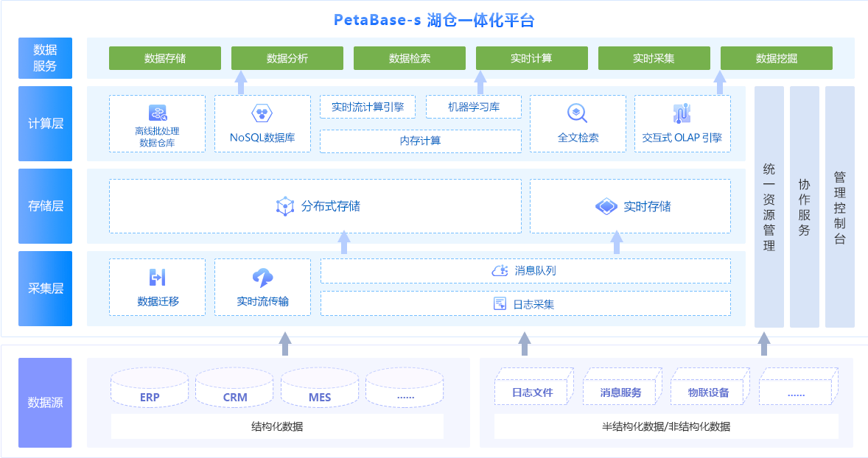Select the green 实时计算 button
This screenshot has width=868, height=458.
click(x=531, y=58)
